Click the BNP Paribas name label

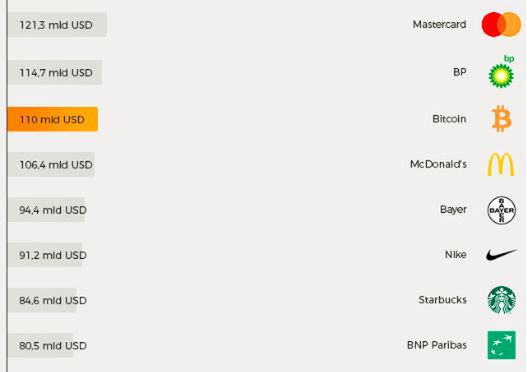[x=437, y=345]
